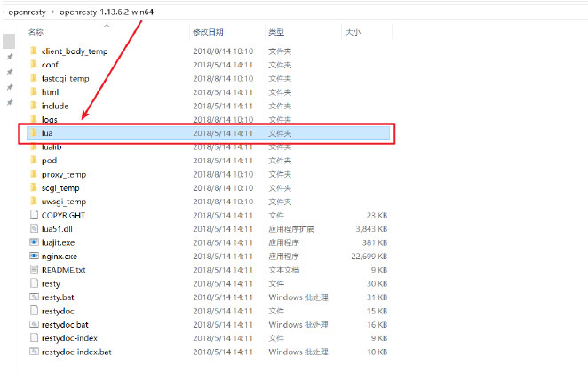The image size is (588, 372).
Task: Click the resty file icon
Action: click(34, 283)
